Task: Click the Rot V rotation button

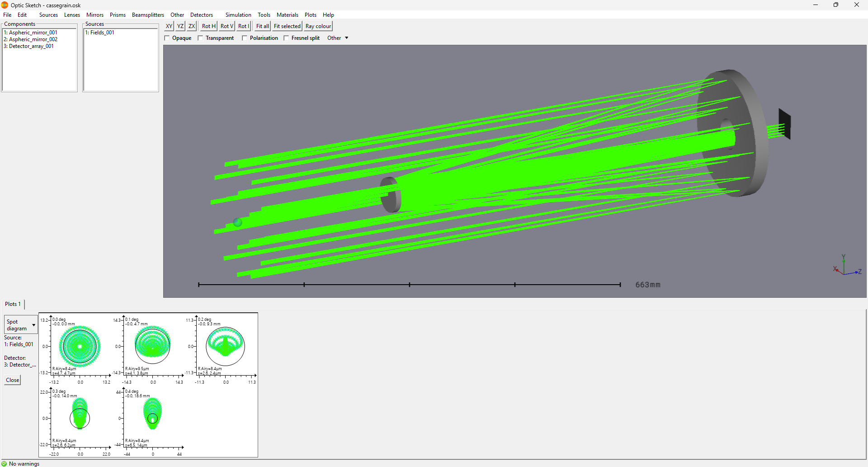Action: [x=226, y=26]
